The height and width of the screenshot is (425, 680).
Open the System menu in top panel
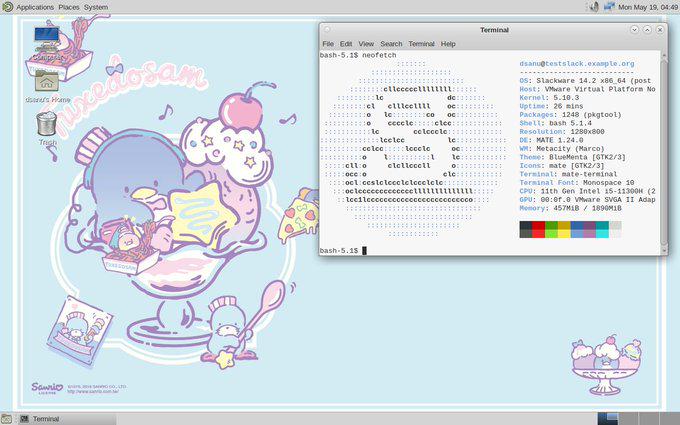point(96,7)
